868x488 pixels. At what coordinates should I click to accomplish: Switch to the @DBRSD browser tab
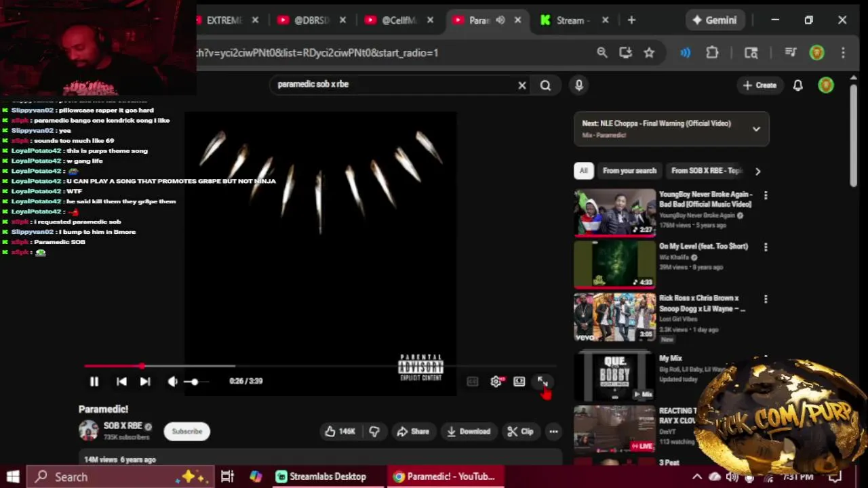click(x=312, y=20)
